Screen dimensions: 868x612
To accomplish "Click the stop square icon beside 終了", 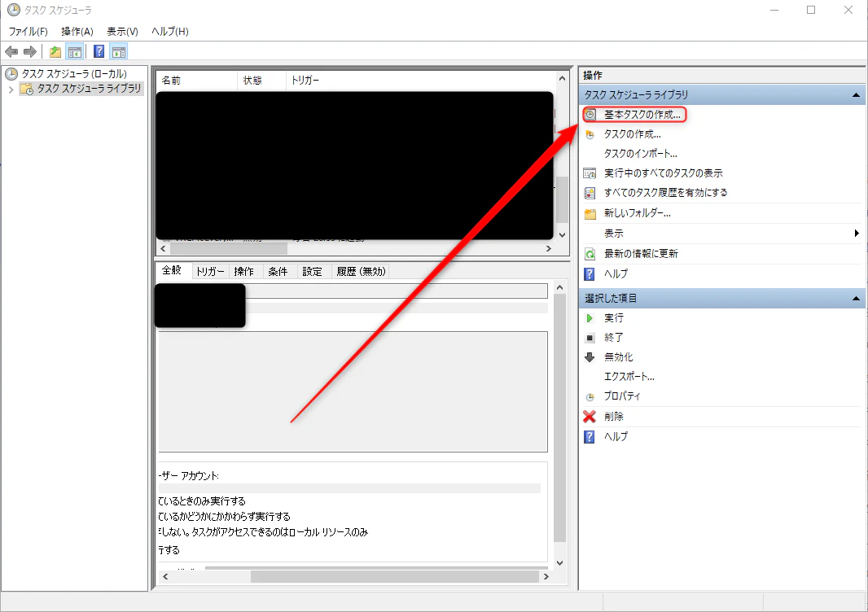I will pos(590,338).
